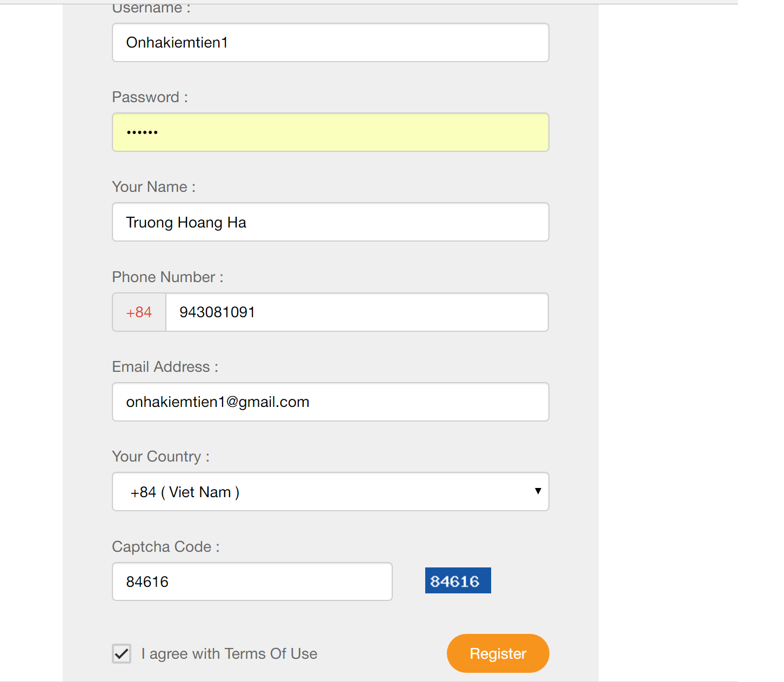
Task: Submit the form with Register button
Action: (498, 653)
